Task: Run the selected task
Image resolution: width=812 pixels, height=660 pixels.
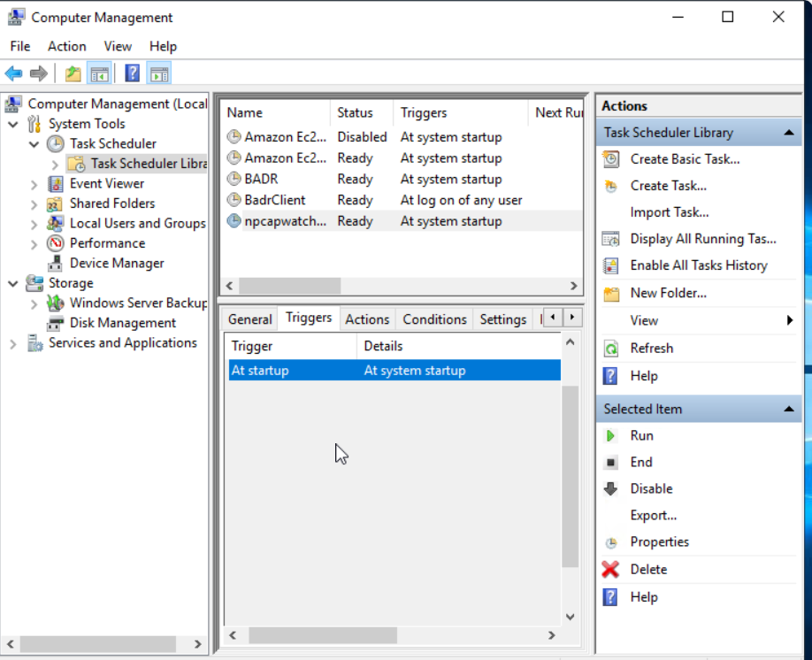Action: [x=641, y=435]
